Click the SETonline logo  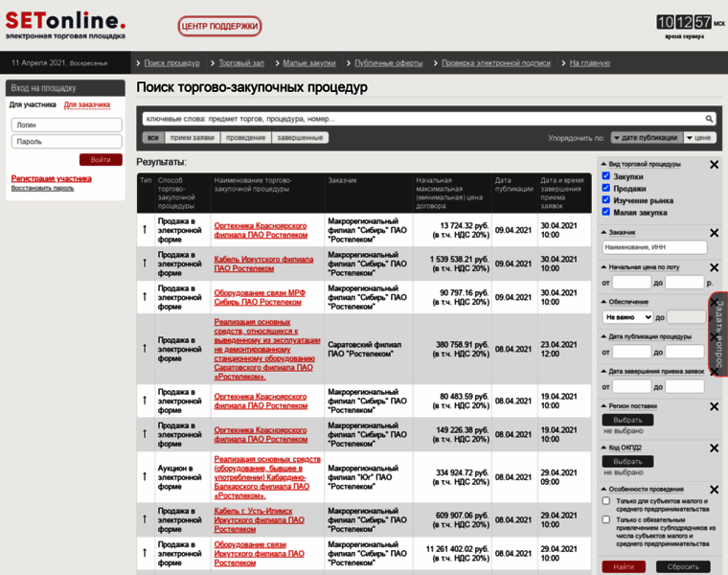pyautogui.click(x=65, y=25)
